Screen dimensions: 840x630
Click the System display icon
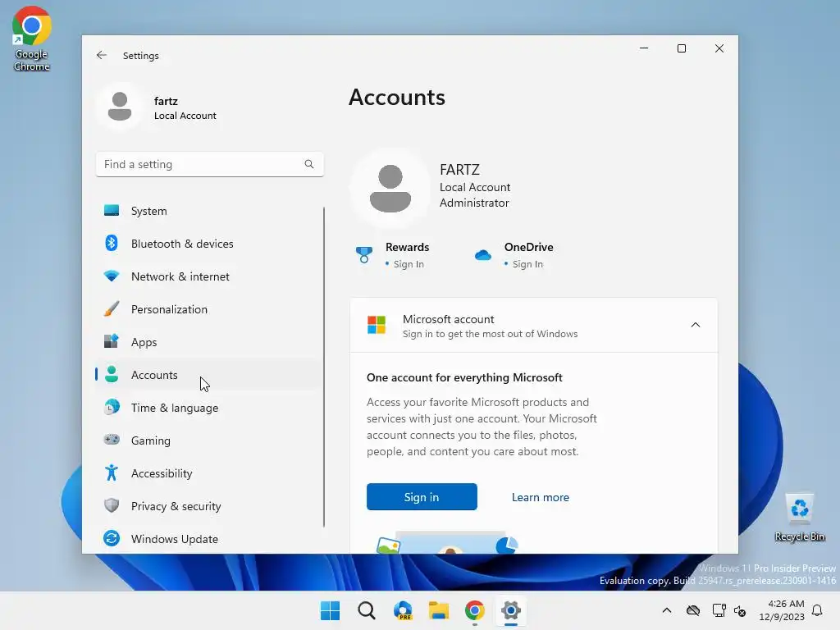(x=112, y=210)
